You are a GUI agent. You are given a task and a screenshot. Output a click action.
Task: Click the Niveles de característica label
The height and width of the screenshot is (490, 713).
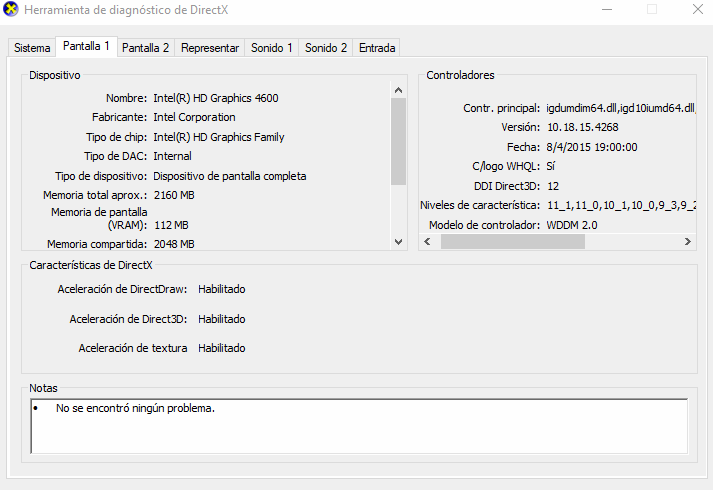(x=480, y=205)
